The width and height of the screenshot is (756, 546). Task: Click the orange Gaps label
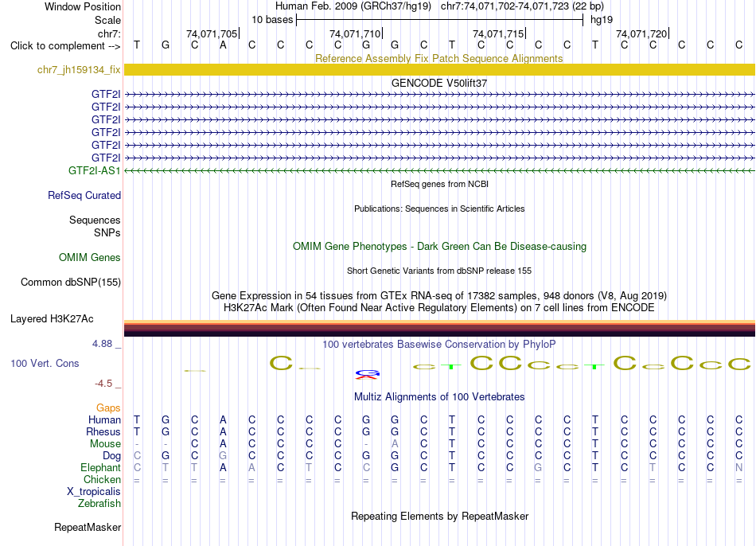coord(108,408)
